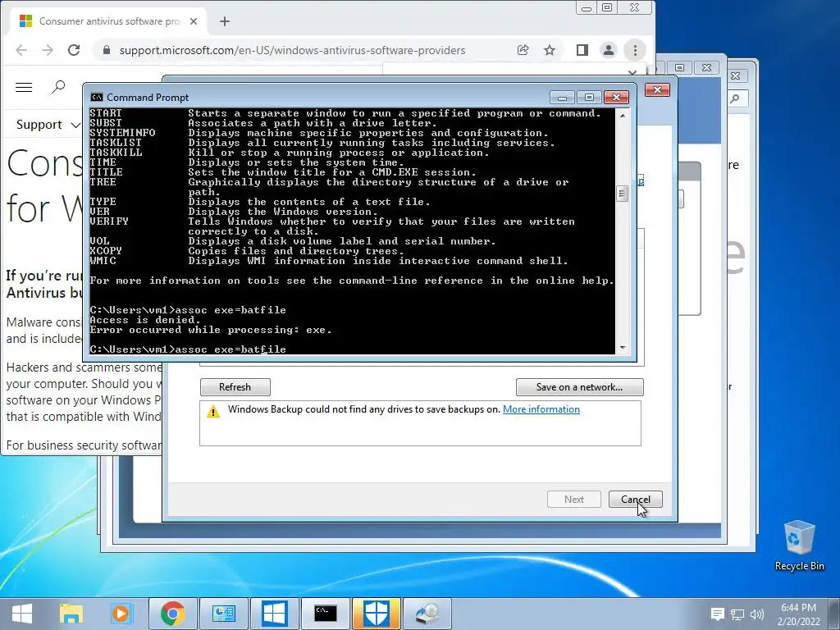
Task: Bookmark this page with the star icon
Action: pyautogui.click(x=550, y=50)
